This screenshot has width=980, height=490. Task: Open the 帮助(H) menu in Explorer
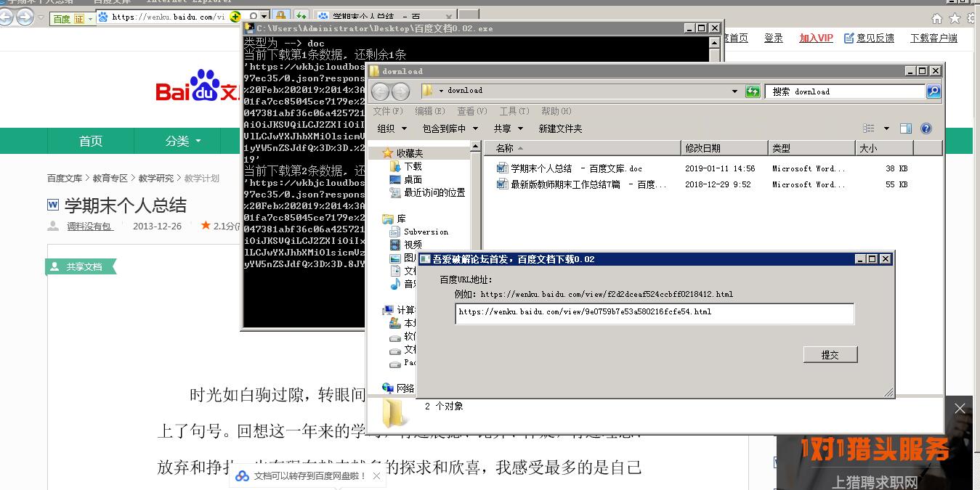click(x=556, y=111)
